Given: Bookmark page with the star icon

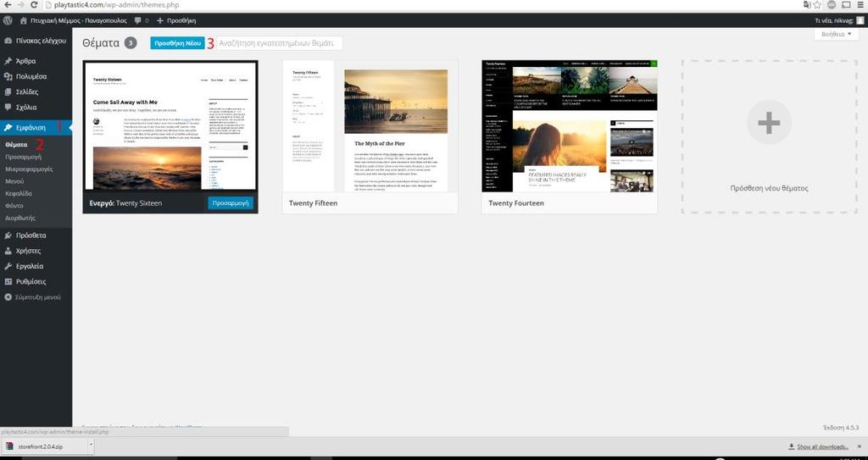Looking at the screenshot, I should [817, 5].
